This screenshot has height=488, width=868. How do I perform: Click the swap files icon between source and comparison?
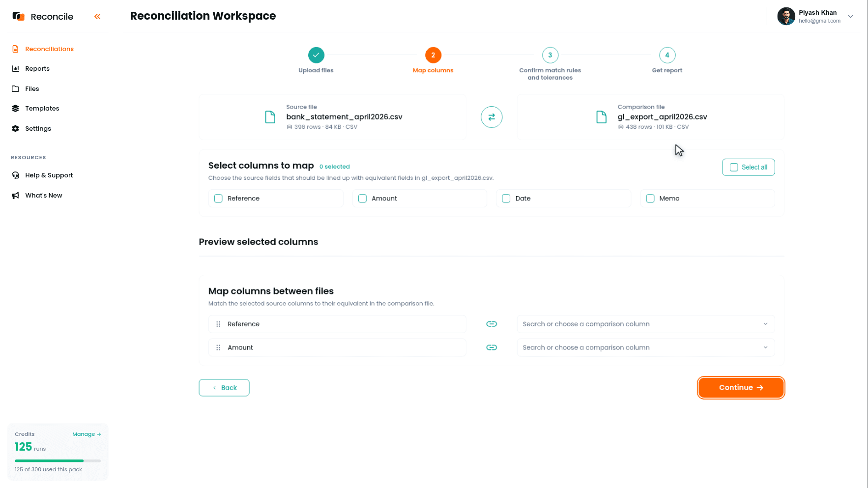(492, 117)
